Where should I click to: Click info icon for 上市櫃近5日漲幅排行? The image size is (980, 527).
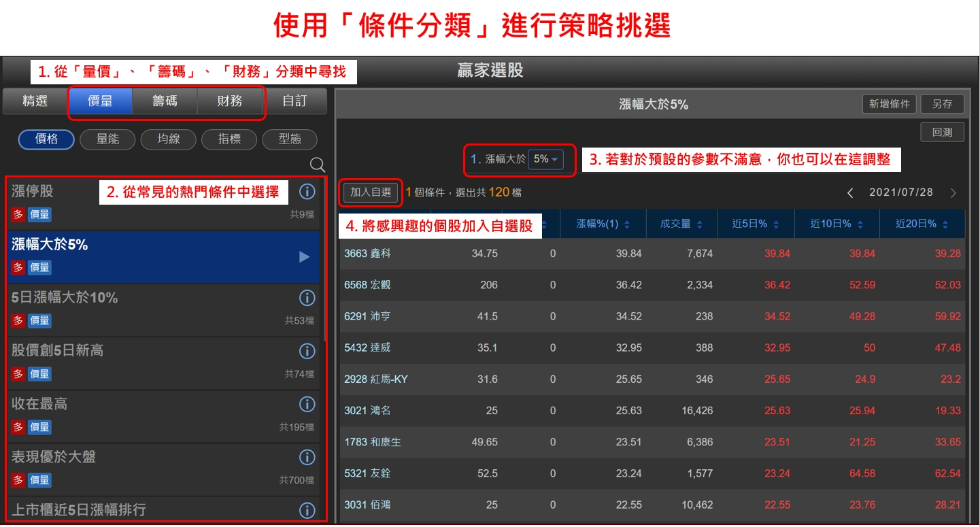tap(307, 510)
